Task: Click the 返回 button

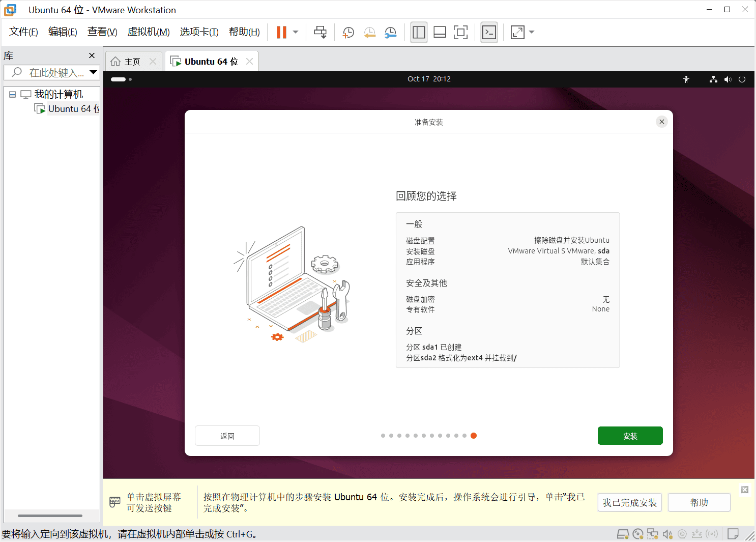Action: click(227, 436)
